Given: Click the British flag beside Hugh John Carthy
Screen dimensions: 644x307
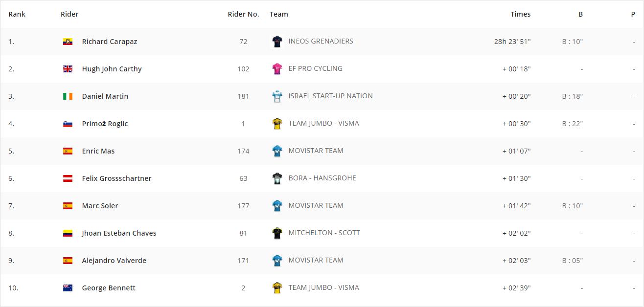Looking at the screenshot, I should click(68, 69).
